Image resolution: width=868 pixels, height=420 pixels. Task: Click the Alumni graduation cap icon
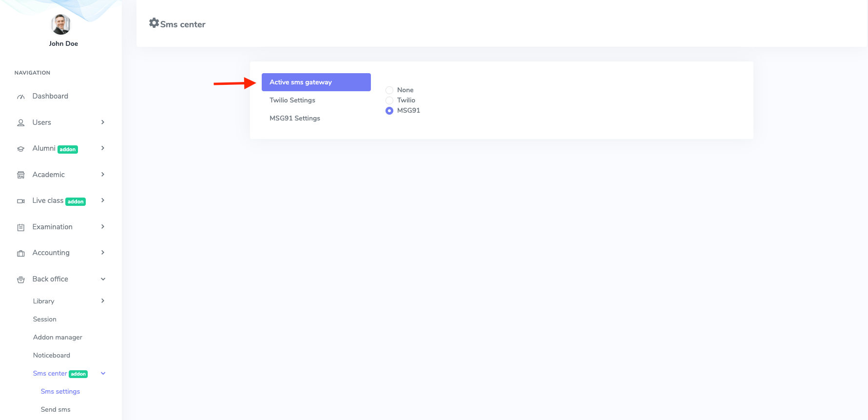[x=20, y=149]
